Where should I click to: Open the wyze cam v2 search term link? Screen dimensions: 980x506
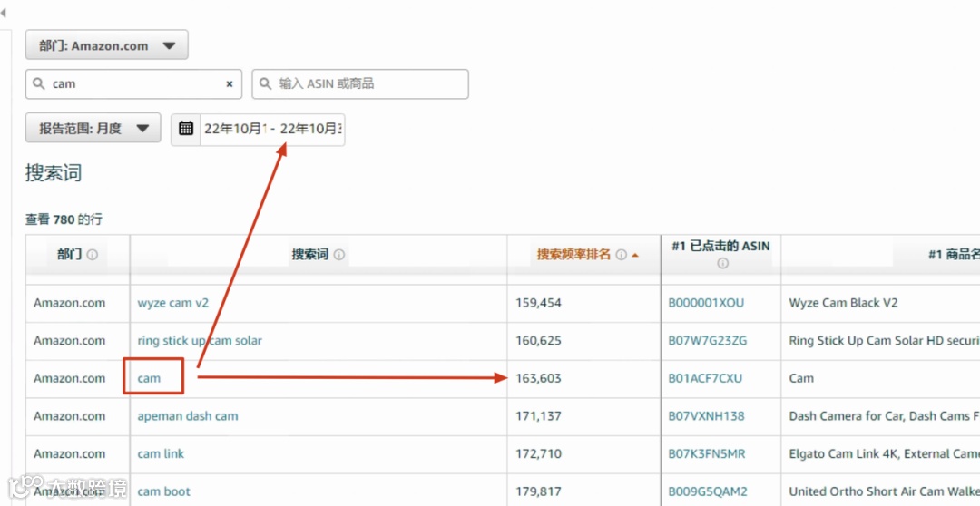click(x=173, y=303)
